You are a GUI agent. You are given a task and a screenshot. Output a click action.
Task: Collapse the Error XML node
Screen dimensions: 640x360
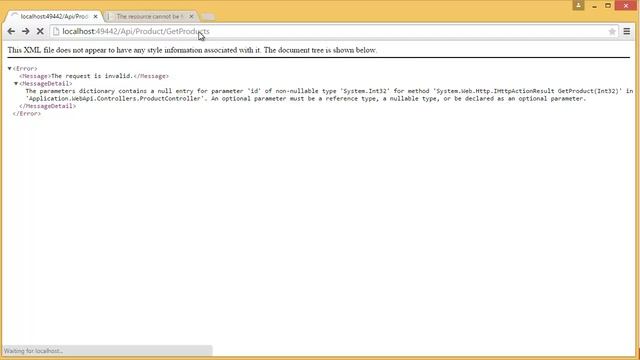[9, 69]
